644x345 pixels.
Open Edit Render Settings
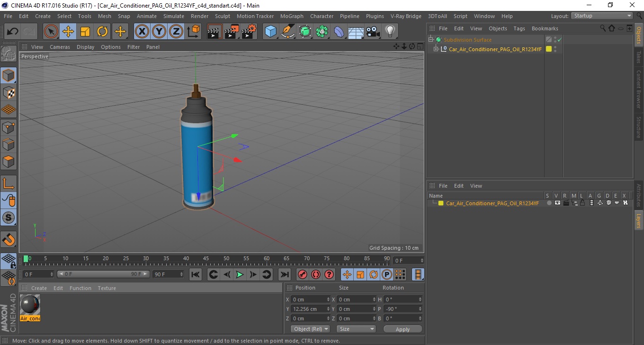click(249, 32)
